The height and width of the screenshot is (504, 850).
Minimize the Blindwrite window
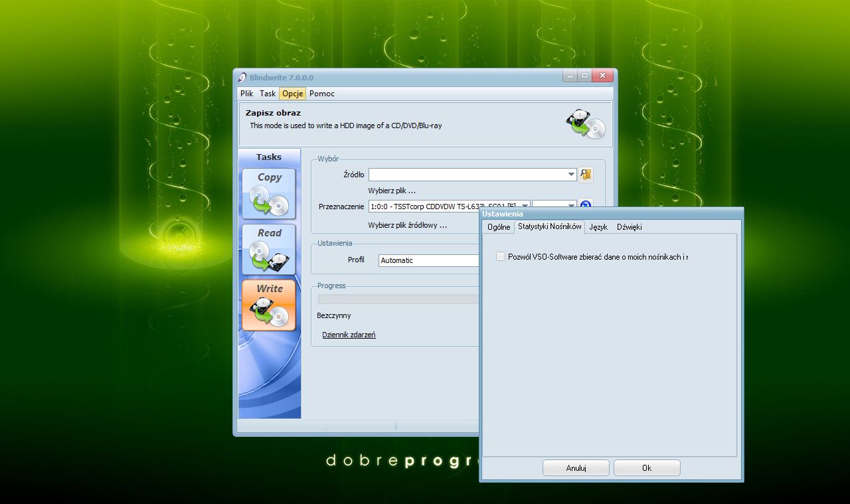[x=570, y=76]
